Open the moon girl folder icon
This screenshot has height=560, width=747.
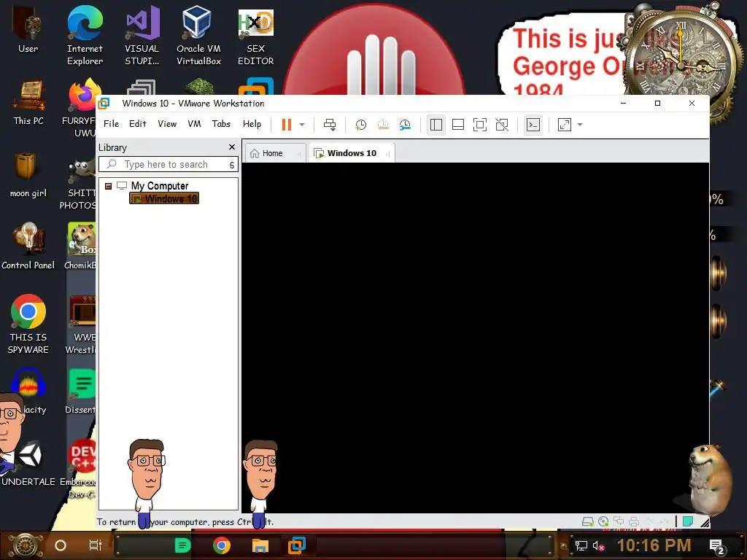[x=28, y=174]
